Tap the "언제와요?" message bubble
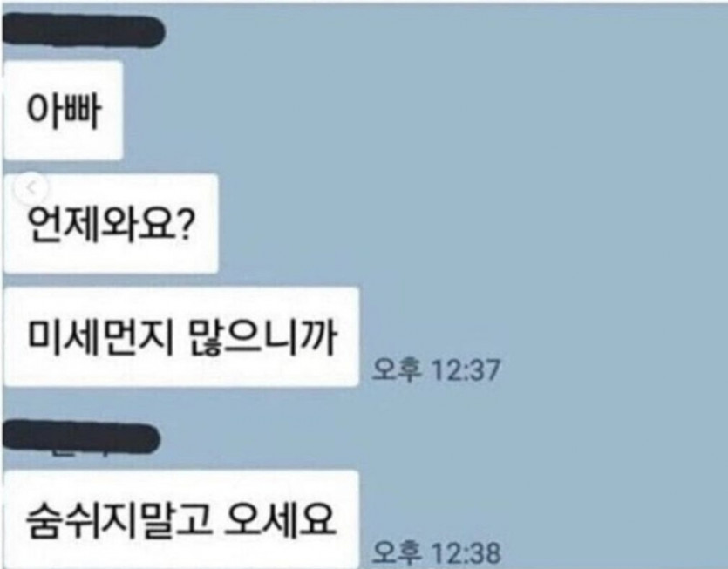Viewport: 728px width, 569px height. point(111,224)
